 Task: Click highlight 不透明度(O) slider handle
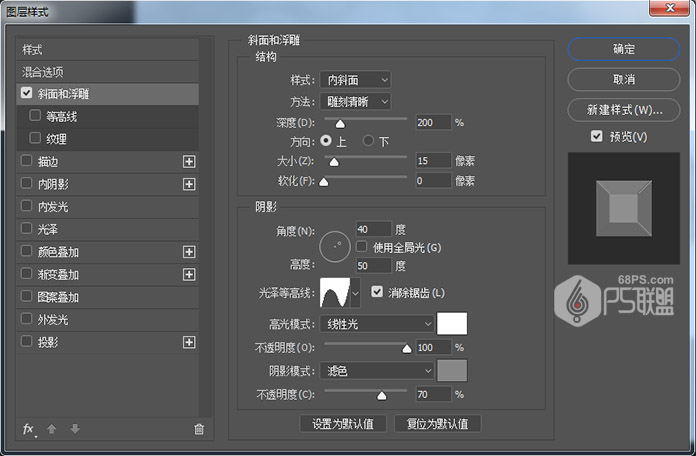pos(407,349)
